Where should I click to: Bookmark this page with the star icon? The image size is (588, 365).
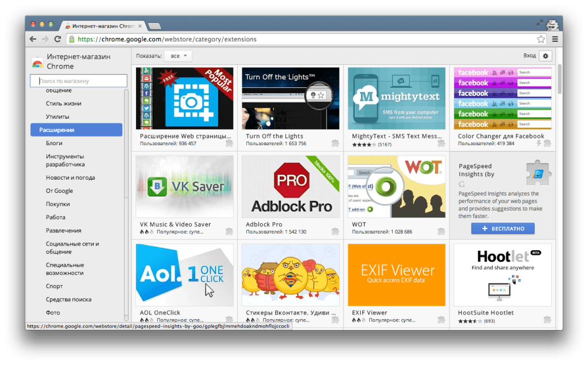click(540, 39)
